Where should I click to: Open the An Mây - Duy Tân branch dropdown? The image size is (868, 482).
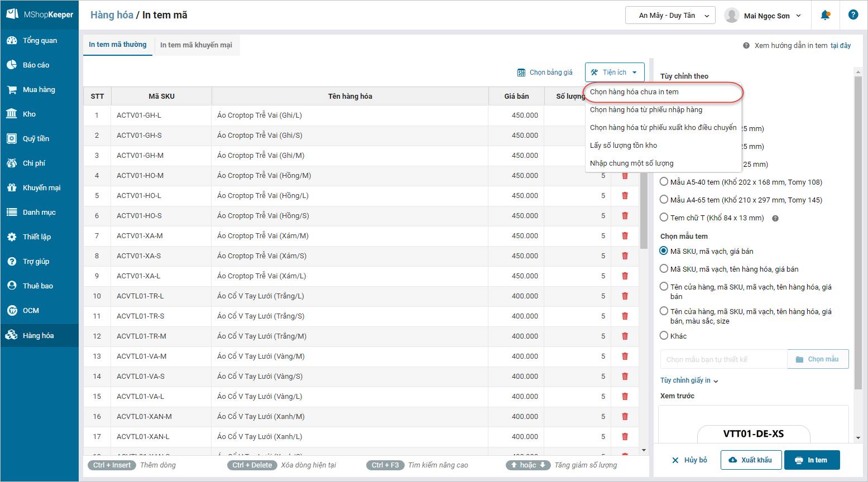(670, 15)
